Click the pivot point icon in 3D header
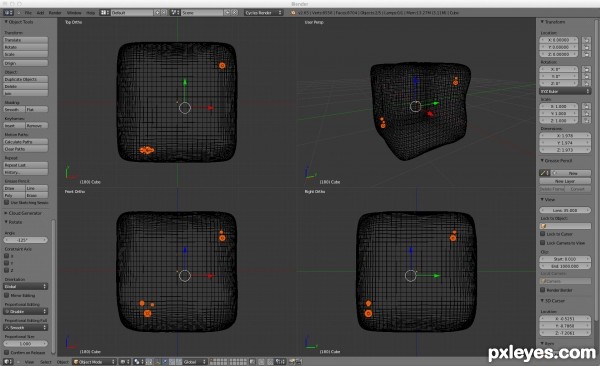Image resolution: width=600 pixels, height=366 pixels. tap(138, 361)
